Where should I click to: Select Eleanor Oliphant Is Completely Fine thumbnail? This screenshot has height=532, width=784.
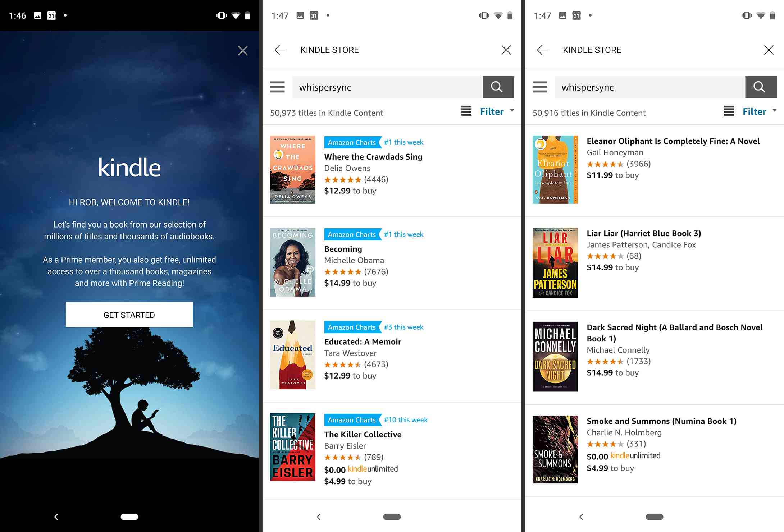pyautogui.click(x=555, y=169)
